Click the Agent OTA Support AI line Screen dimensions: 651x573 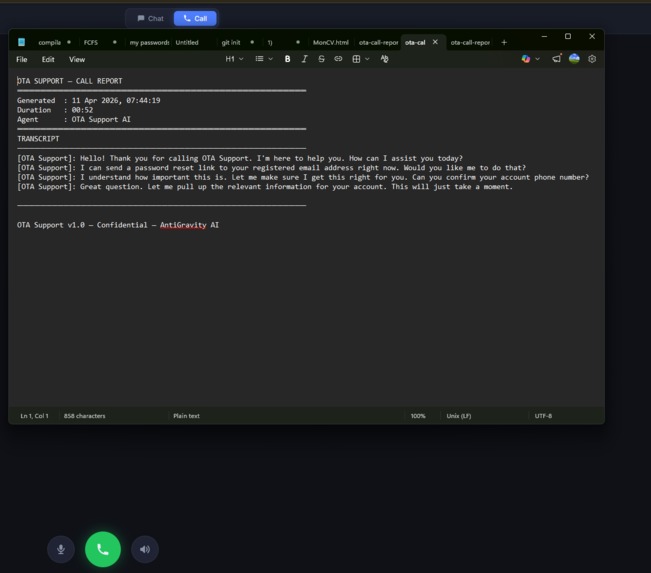tap(74, 120)
